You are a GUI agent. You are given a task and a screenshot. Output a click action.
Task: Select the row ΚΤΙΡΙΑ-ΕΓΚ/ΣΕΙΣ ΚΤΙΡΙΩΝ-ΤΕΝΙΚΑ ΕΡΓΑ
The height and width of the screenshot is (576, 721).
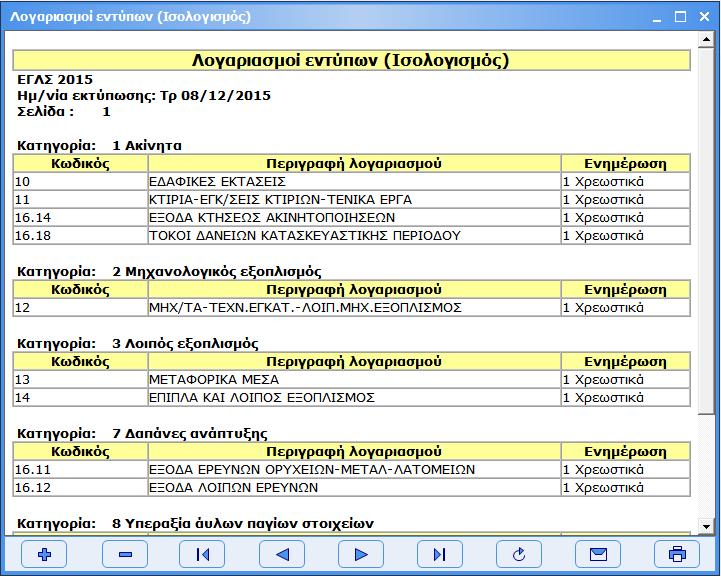(352, 200)
